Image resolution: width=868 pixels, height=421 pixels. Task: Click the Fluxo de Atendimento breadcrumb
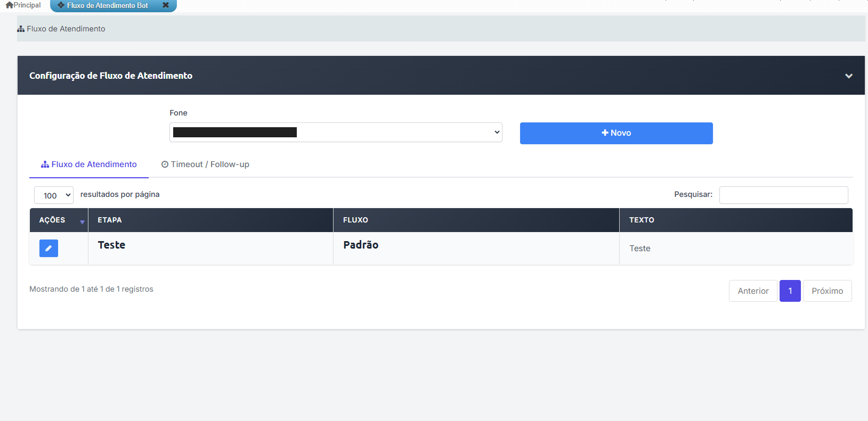(61, 29)
